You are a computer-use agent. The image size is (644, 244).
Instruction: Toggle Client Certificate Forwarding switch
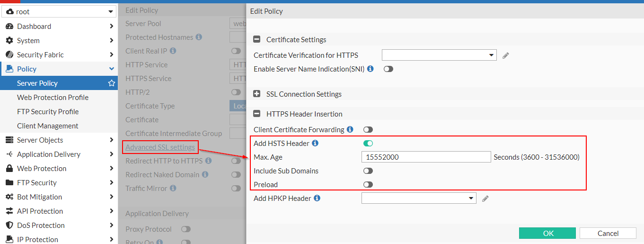368,130
